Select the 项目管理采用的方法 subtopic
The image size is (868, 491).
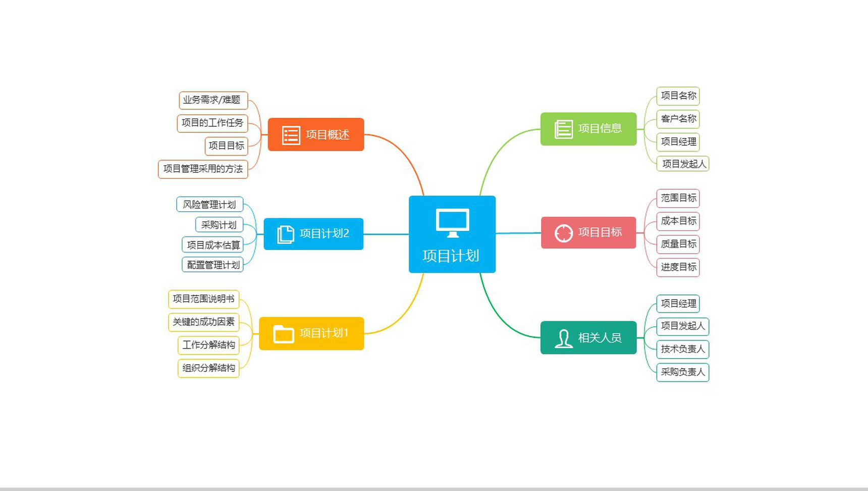point(203,169)
